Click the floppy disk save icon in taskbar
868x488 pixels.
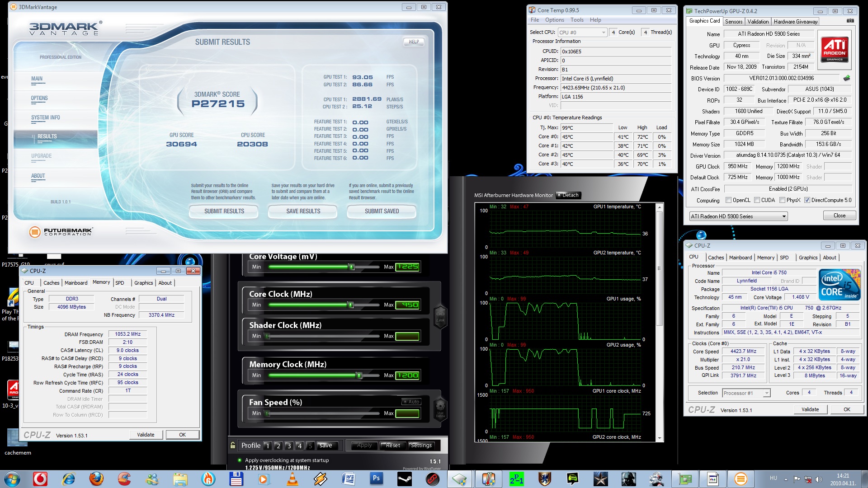click(x=236, y=479)
